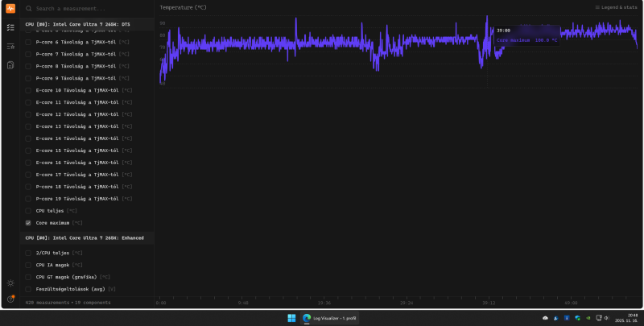Image resolution: width=644 pixels, height=326 pixels.
Task: Uncheck the Core maximum measurement
Action: (x=28, y=223)
